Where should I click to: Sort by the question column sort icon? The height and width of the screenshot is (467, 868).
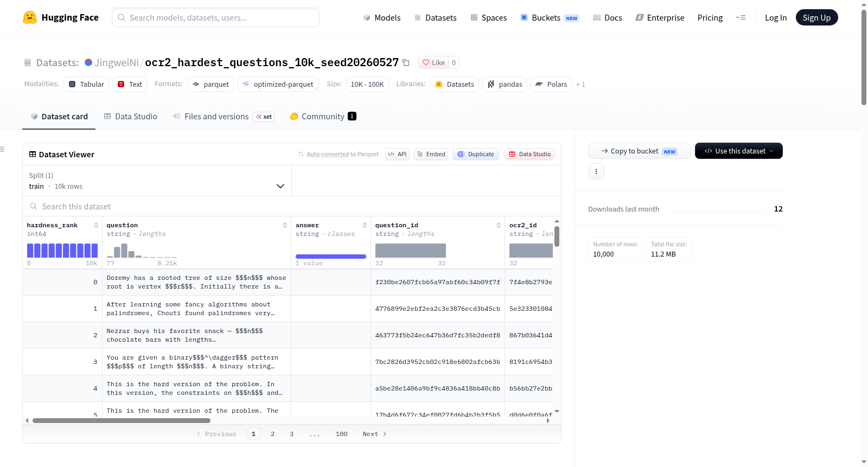point(285,225)
